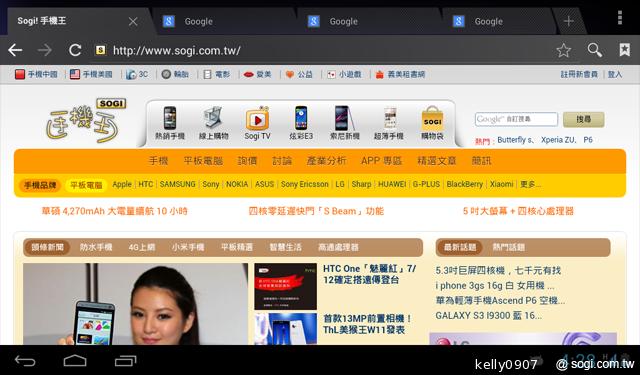Open the 詢價 main menu item

tap(247, 161)
